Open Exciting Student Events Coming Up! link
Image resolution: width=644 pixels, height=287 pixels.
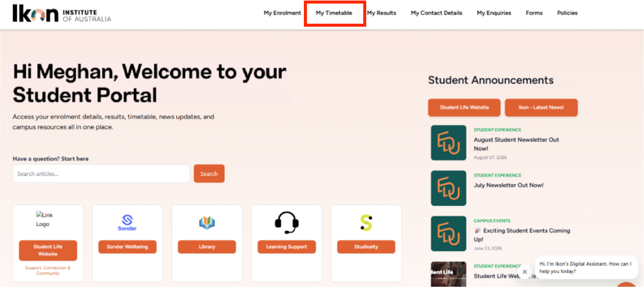tap(522, 235)
